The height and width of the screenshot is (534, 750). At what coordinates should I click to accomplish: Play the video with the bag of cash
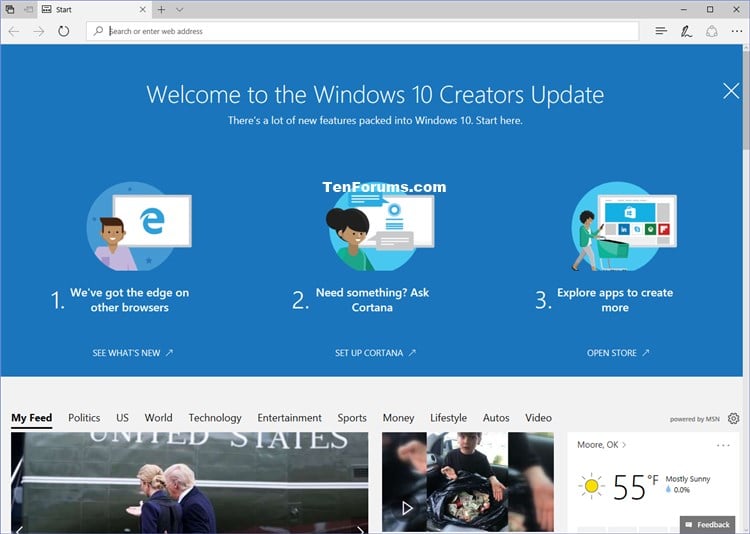tap(407, 508)
